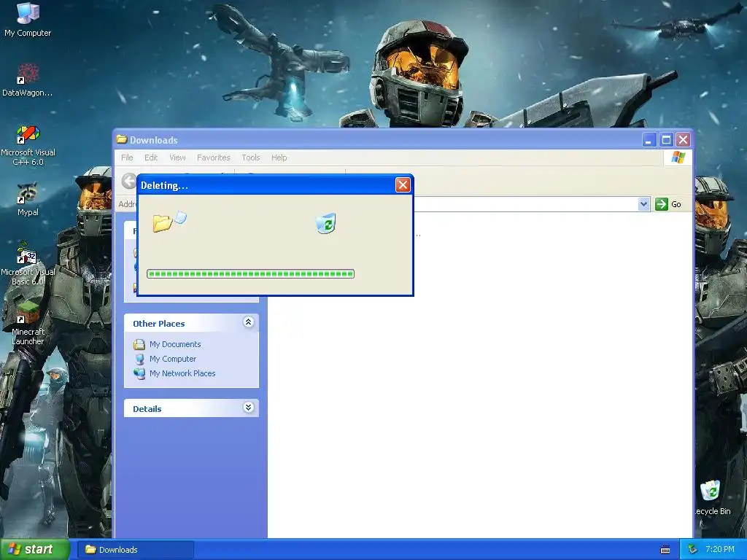This screenshot has width=747, height=560.
Task: Open My Documents link
Action: click(x=175, y=344)
